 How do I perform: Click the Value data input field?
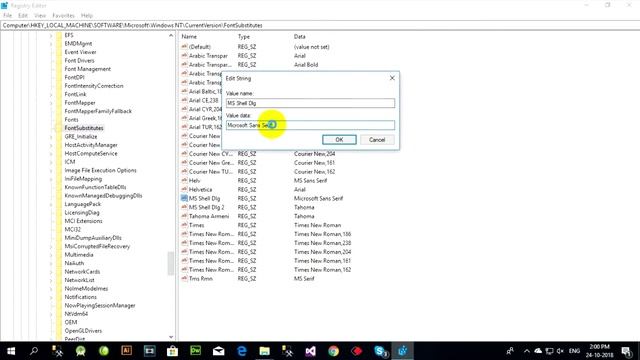click(x=310, y=125)
